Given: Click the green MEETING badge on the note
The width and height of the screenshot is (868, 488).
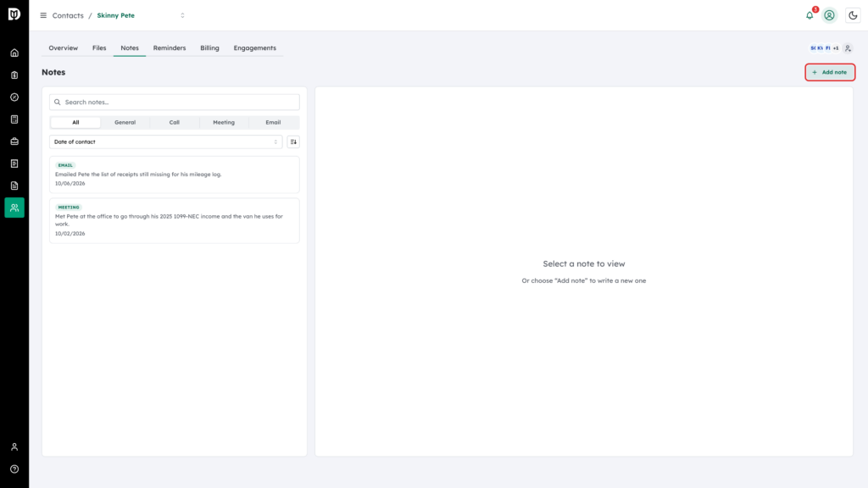Looking at the screenshot, I should [69, 208].
